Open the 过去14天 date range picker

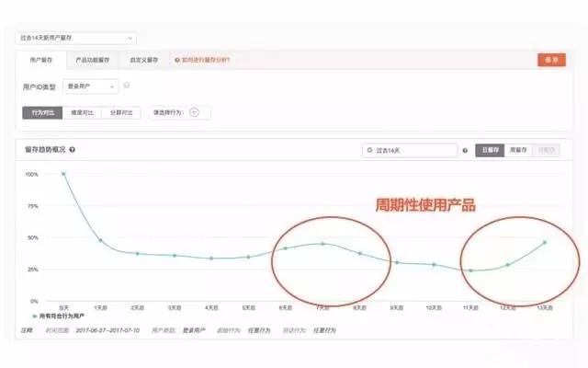pos(410,150)
